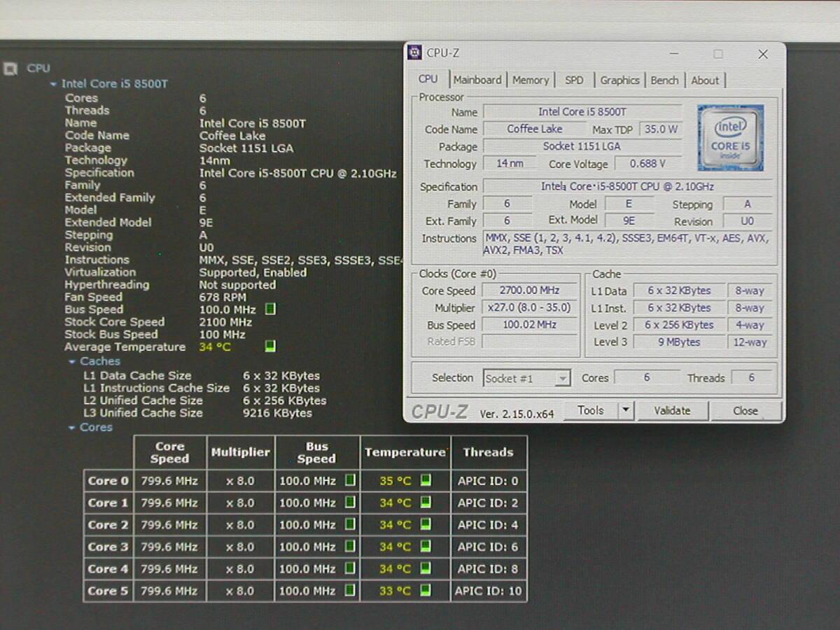Viewport: 840px width, 630px height.
Task: Click the Average Temperature green indicator
Action: [270, 346]
